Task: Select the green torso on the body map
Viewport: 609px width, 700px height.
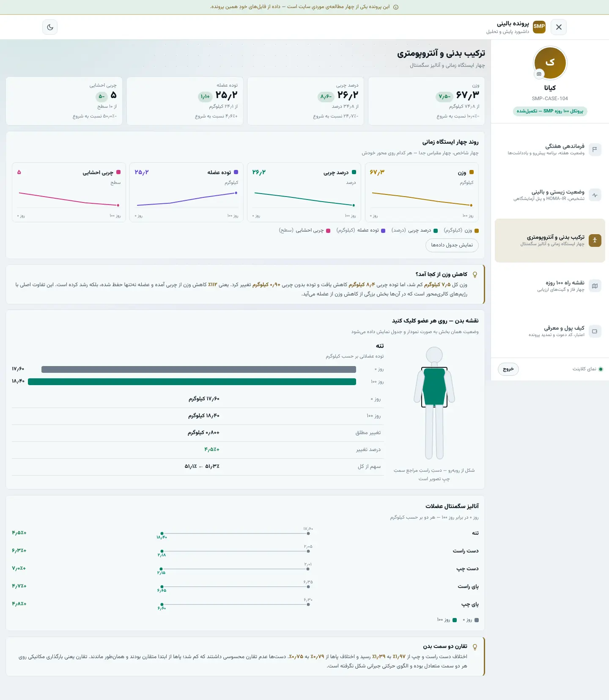Action: 434,387
